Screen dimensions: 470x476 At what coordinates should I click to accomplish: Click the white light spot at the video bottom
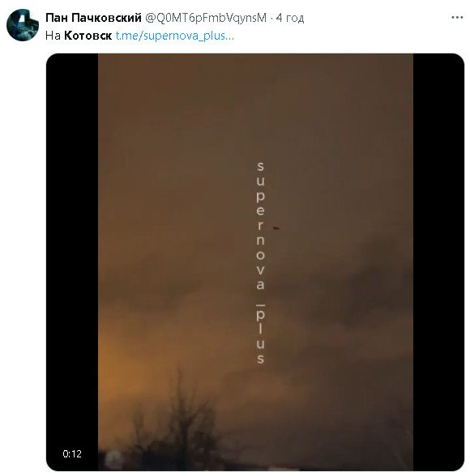(x=113, y=459)
